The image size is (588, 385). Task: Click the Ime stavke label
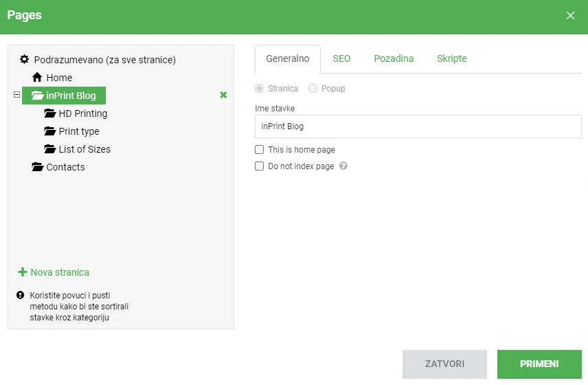coord(275,109)
